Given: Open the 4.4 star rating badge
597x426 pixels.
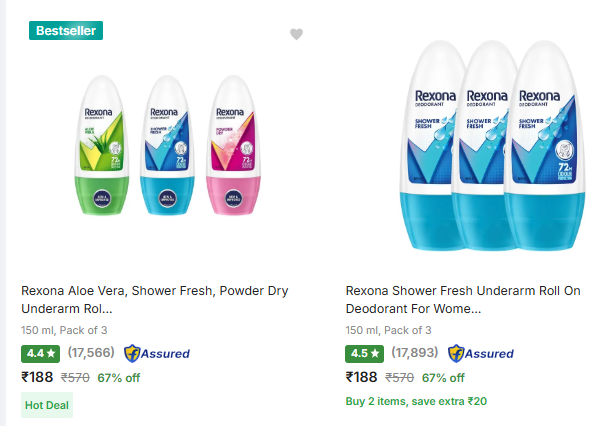Looking at the screenshot, I should (40, 354).
